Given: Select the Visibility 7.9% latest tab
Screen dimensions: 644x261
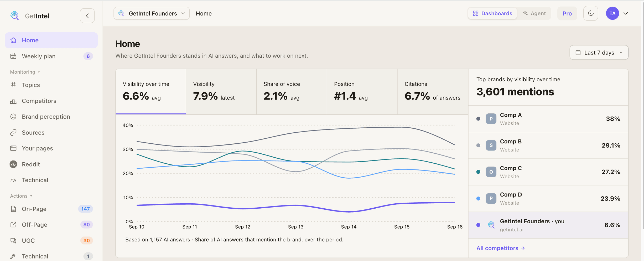Looking at the screenshot, I should point(221,92).
